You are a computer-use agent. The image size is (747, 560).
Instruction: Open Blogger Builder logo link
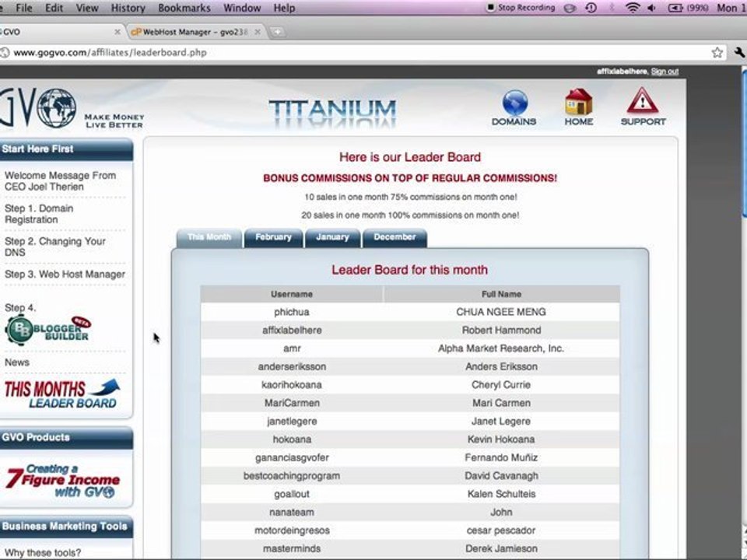47,330
